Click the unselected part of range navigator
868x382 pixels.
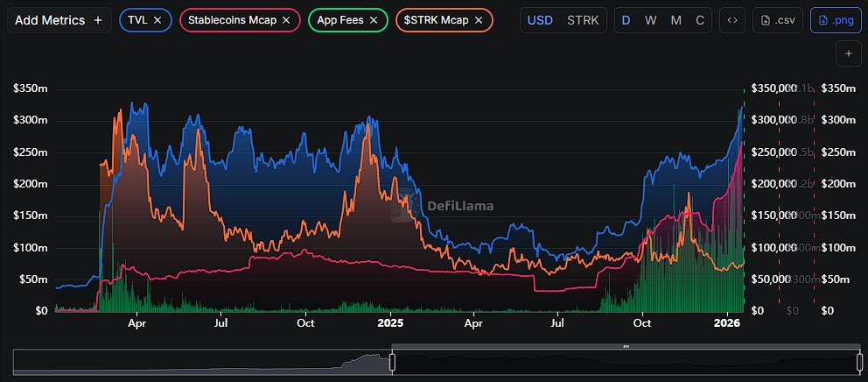coord(203,363)
